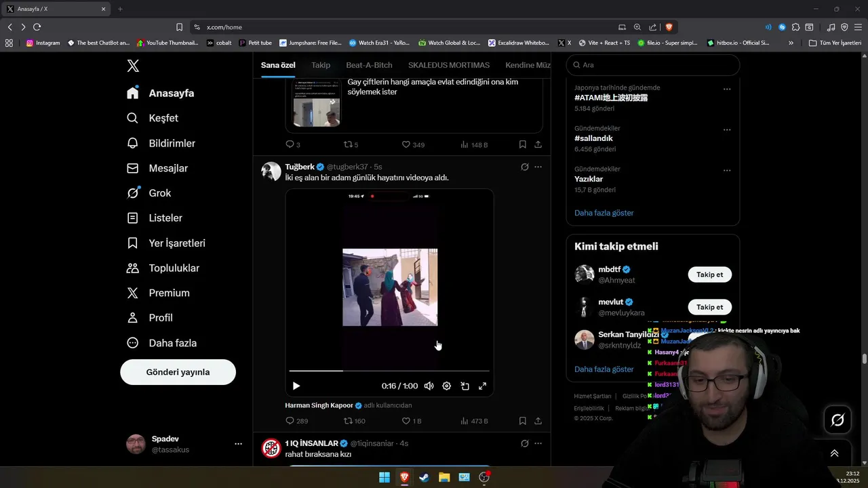This screenshot has width=868, height=488.
Task: Repost the top post with 5 reposts
Action: [x=351, y=144]
